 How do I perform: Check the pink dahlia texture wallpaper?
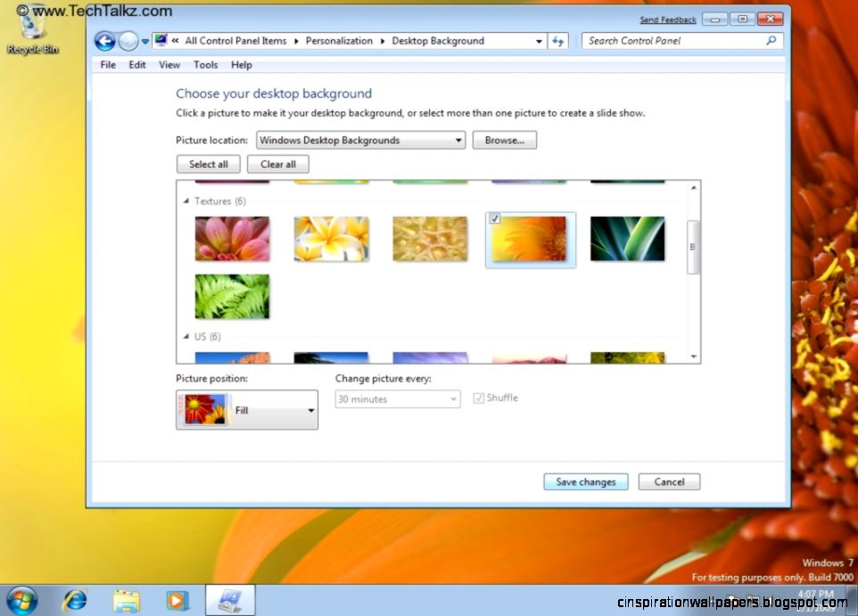click(x=232, y=239)
